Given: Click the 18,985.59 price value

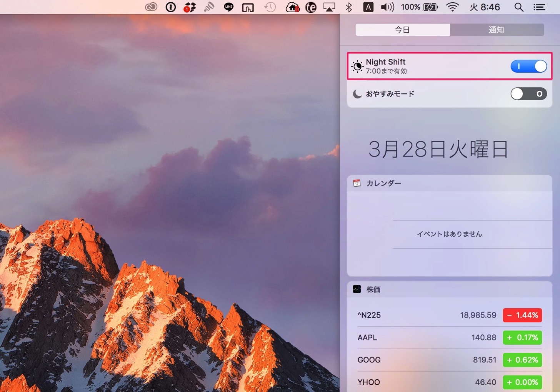Looking at the screenshot, I should pyautogui.click(x=478, y=315).
